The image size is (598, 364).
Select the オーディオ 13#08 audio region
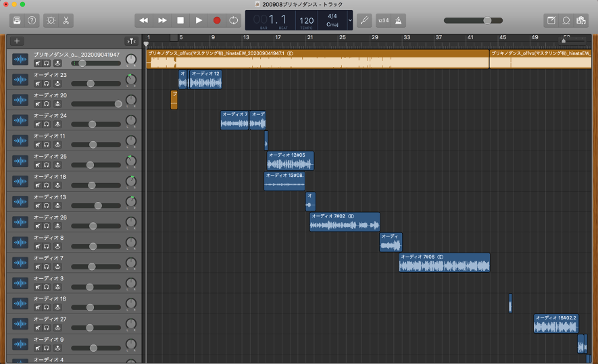[x=284, y=181]
